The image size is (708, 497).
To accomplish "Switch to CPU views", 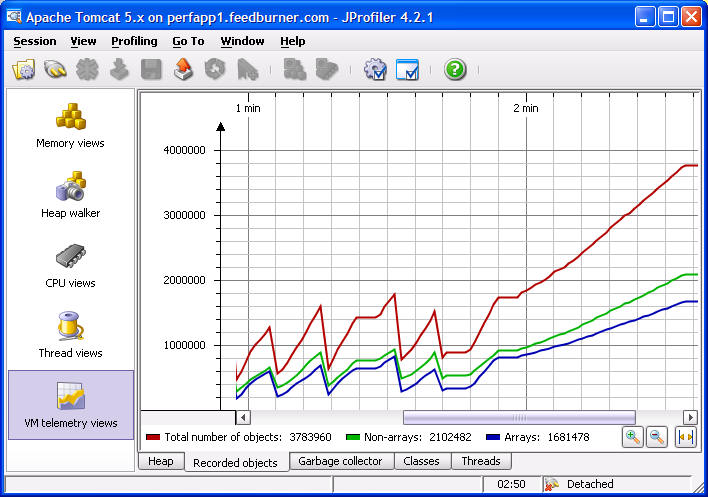I will [70, 265].
